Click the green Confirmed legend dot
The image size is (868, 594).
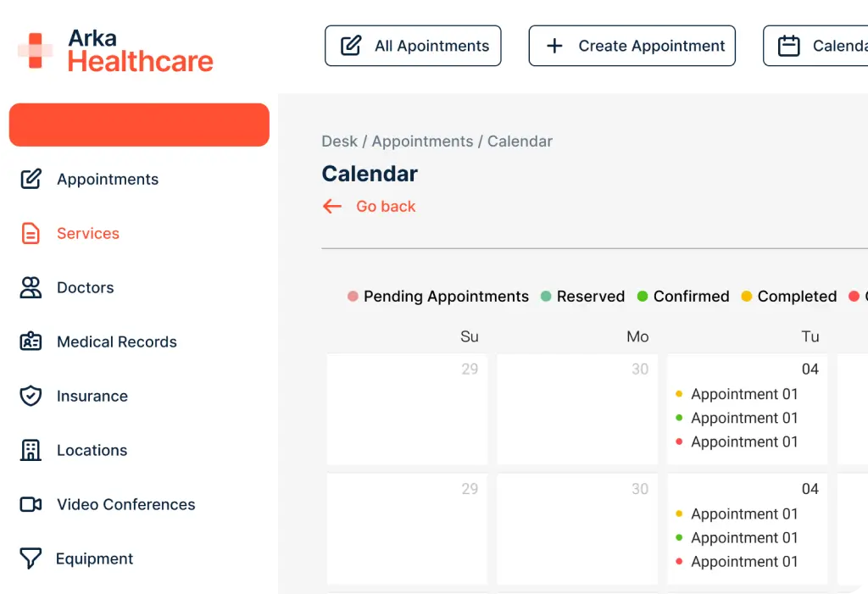pos(643,297)
